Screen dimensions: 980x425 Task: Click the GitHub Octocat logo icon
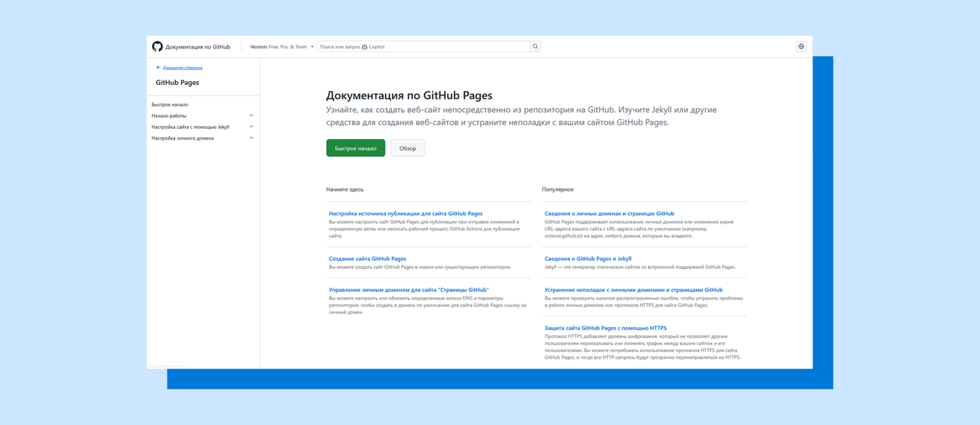tap(157, 47)
